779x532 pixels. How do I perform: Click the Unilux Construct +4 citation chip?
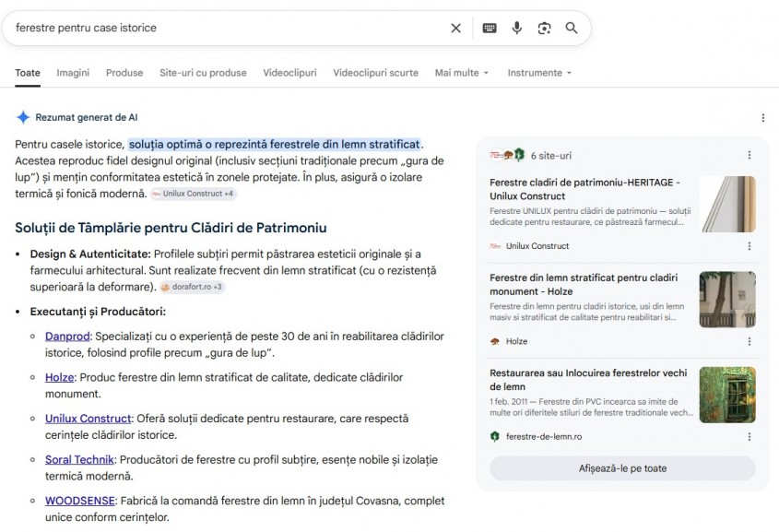[x=194, y=194]
